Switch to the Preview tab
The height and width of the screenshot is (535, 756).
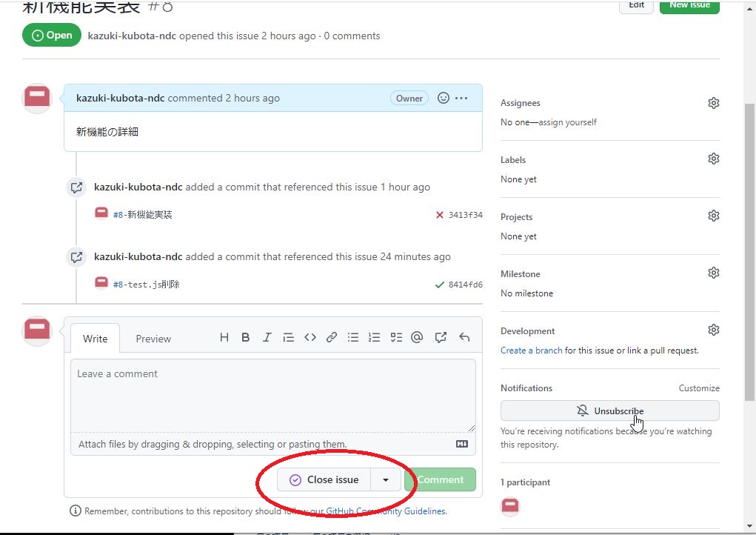pyautogui.click(x=153, y=338)
